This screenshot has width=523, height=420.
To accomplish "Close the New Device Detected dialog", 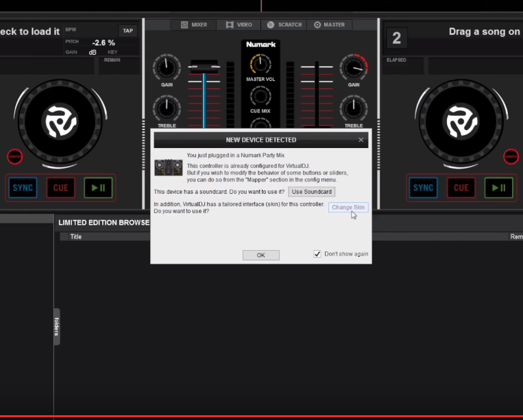I will pos(361,140).
